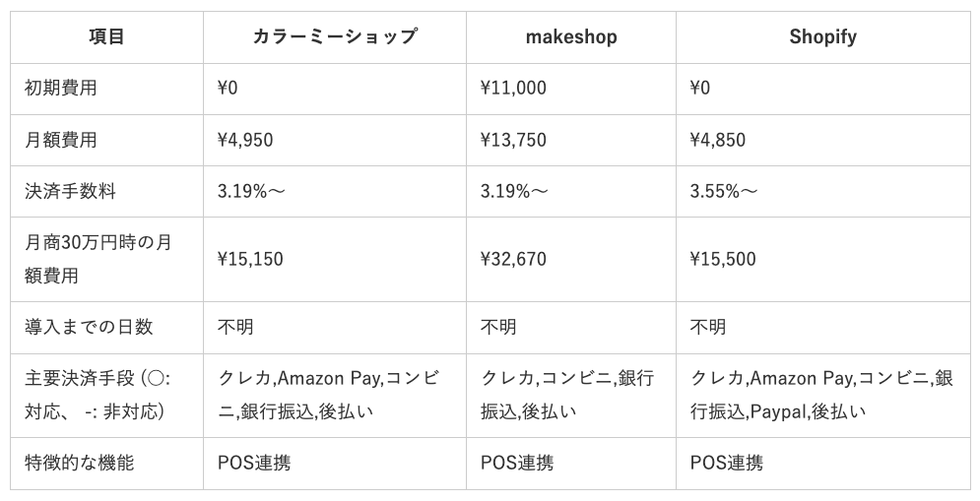Click the 月商30万円時の月額費用 row label
Screen dimensions: 980x501
[98, 259]
